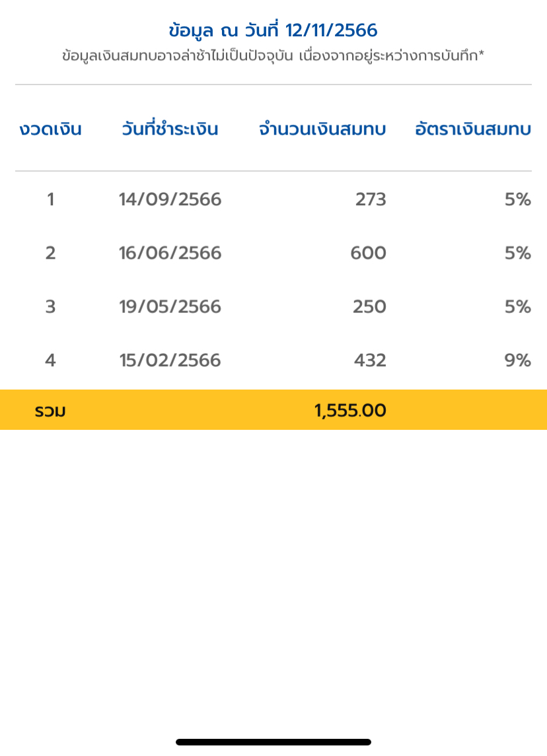The image size is (547, 756).
Task: Click installment number 4
Action: [50, 361]
